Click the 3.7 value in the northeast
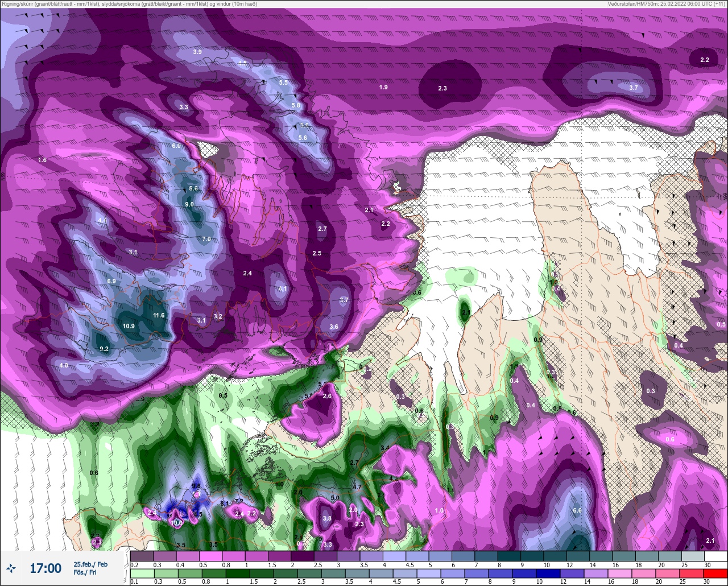 pyautogui.click(x=634, y=88)
